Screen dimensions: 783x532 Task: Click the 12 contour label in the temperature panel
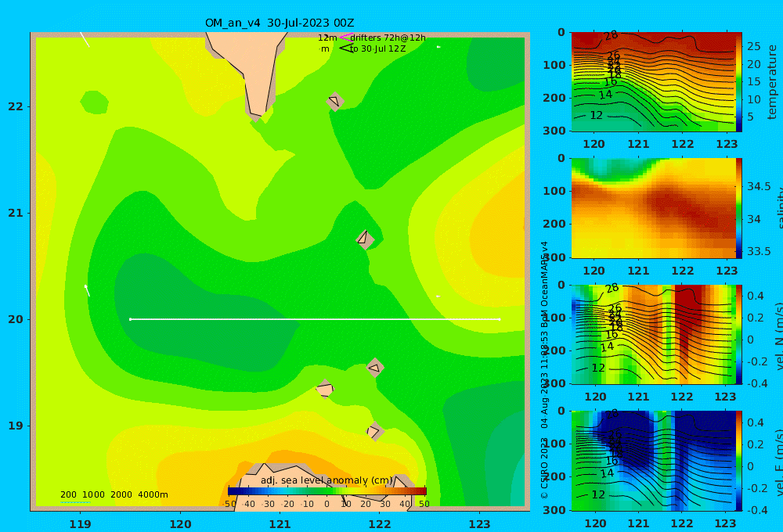pos(596,115)
